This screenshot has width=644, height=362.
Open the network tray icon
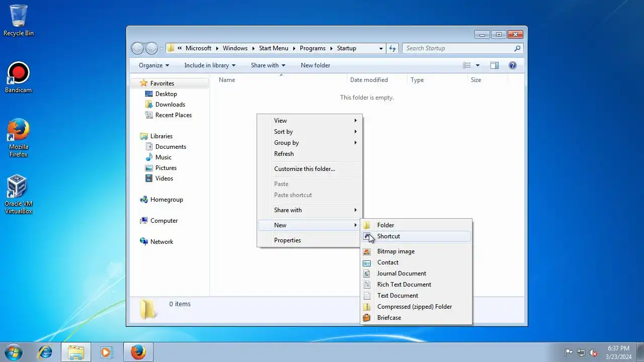(581, 352)
